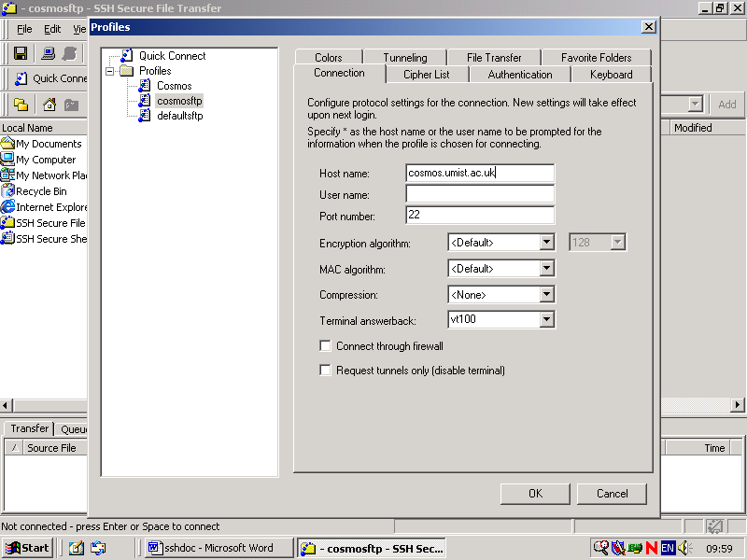Select the defaultsftp profile in tree
The width and height of the screenshot is (747, 560).
tap(179, 116)
